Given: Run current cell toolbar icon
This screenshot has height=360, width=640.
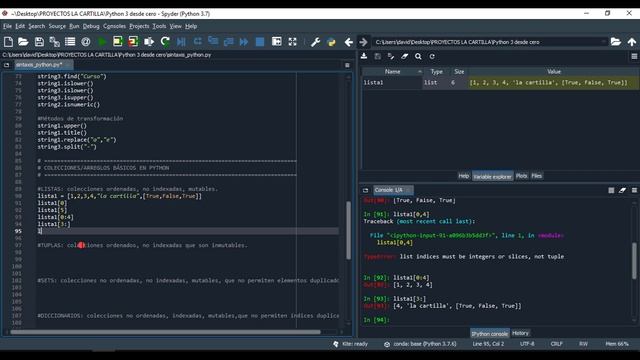Looking at the screenshot, I should 118,42.
